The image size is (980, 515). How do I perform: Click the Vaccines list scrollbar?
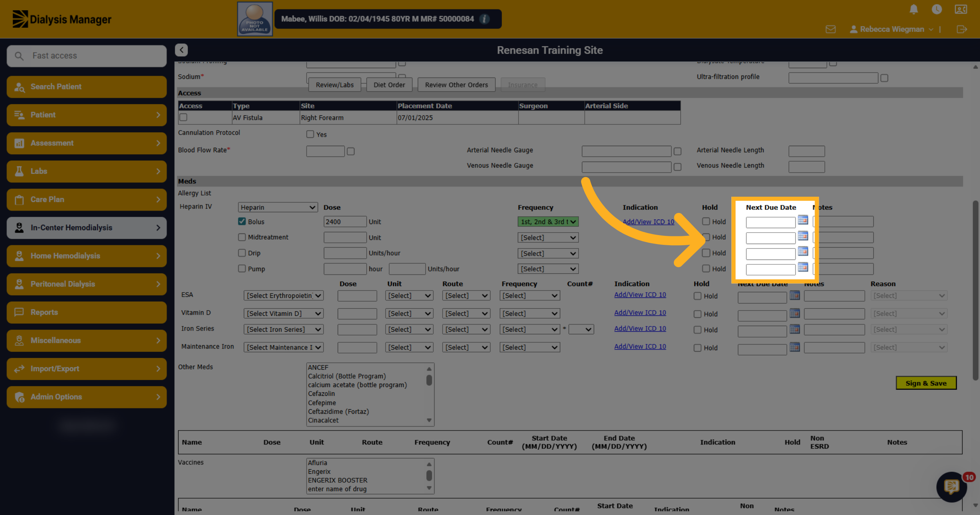[429, 476]
